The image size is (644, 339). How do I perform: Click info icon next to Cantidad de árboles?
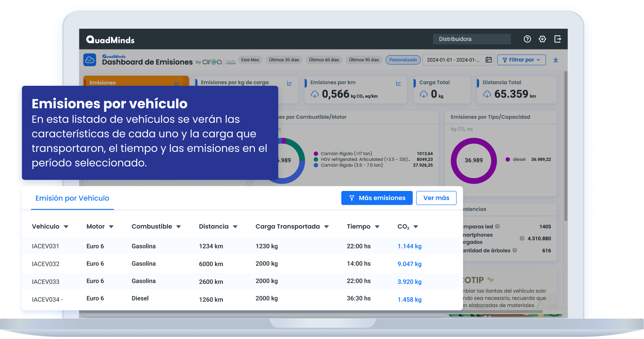pyautogui.click(x=515, y=250)
